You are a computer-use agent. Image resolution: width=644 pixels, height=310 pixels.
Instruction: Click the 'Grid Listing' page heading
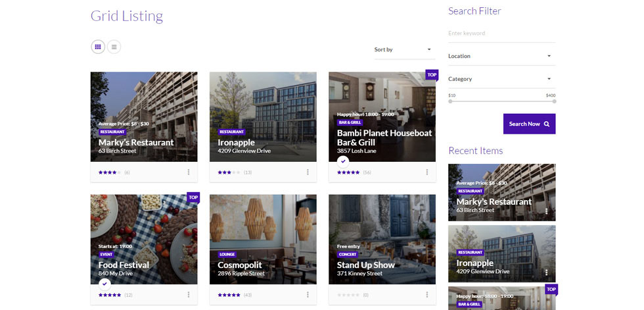click(x=126, y=16)
